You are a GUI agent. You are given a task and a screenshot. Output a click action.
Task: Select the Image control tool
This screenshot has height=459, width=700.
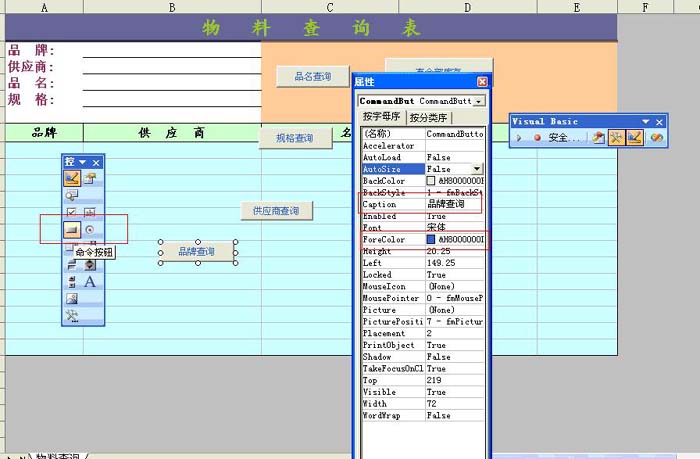click(72, 298)
